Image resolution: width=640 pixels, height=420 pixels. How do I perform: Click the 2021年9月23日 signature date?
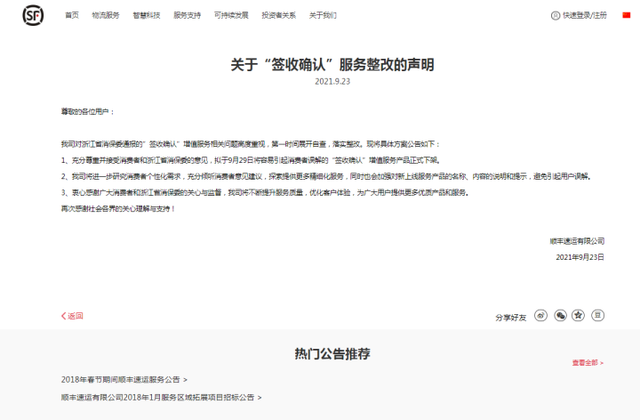pyautogui.click(x=580, y=257)
